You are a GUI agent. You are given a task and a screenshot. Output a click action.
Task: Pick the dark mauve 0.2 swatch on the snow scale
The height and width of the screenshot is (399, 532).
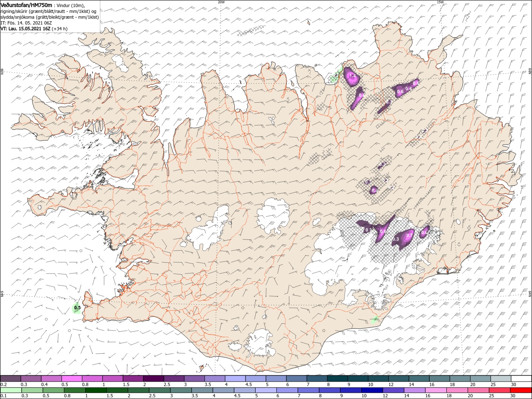[x=10, y=379]
